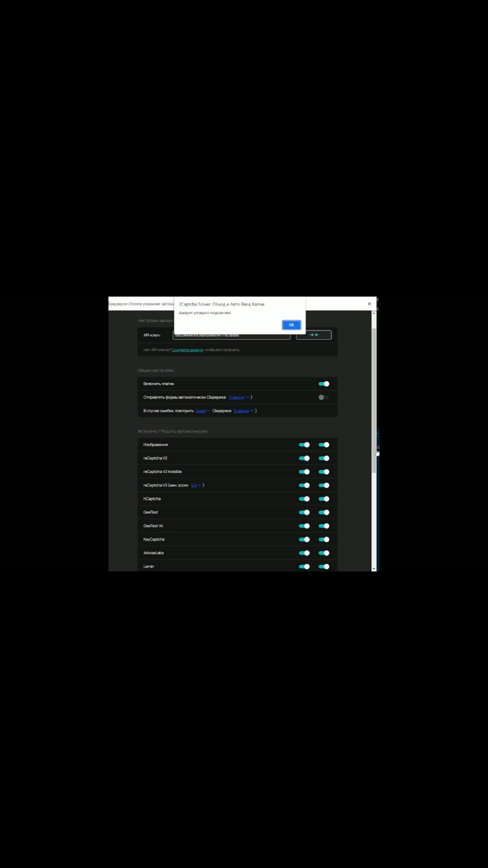Image resolution: width=488 pixels, height=868 pixels.
Task: Toggle auto-solve switch for hCaptcha
Action: pyautogui.click(x=324, y=499)
